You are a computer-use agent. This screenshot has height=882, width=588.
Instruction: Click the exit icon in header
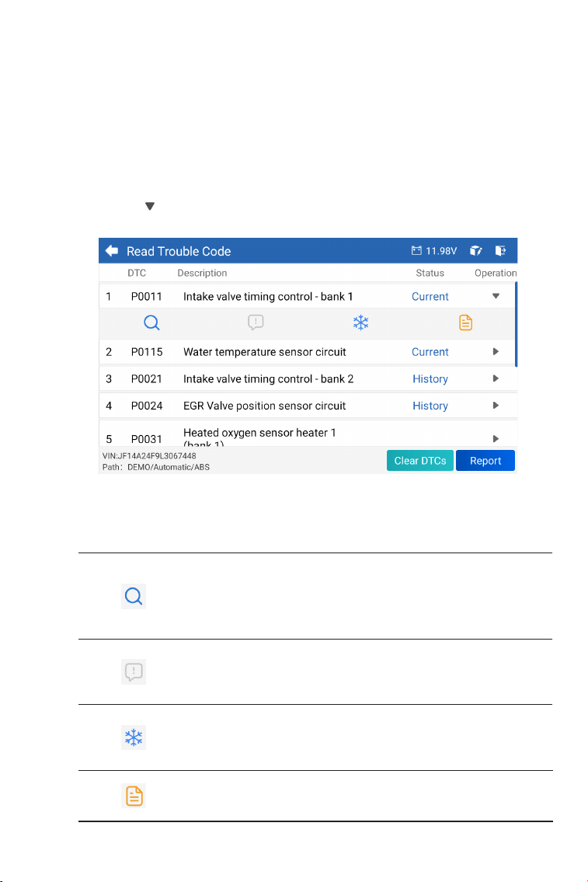coord(500,251)
